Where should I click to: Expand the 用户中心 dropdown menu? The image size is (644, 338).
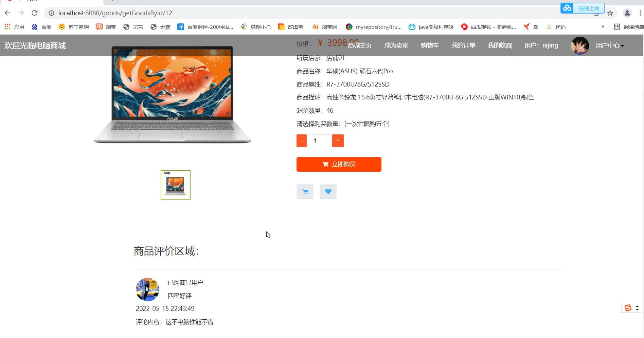[609, 45]
